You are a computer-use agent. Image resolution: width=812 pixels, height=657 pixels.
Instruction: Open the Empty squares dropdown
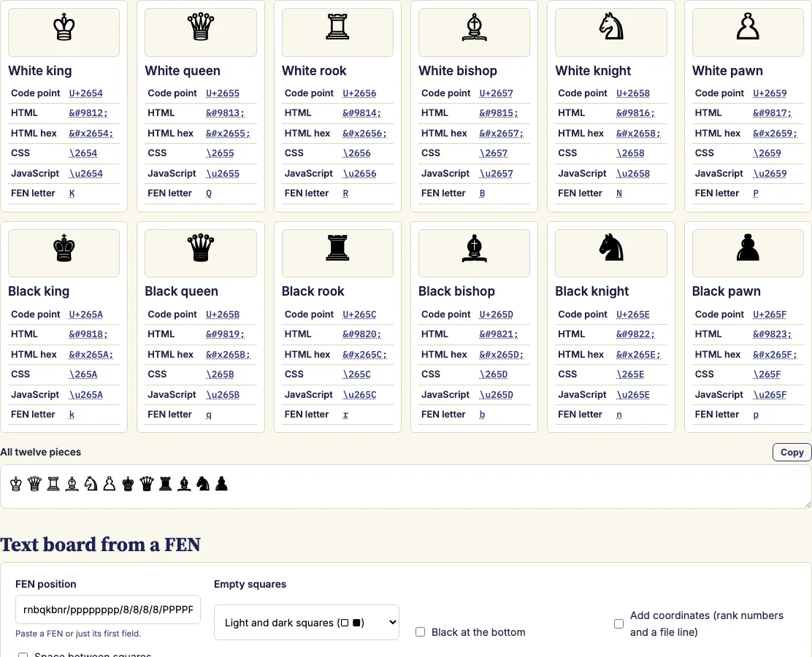coord(307,622)
